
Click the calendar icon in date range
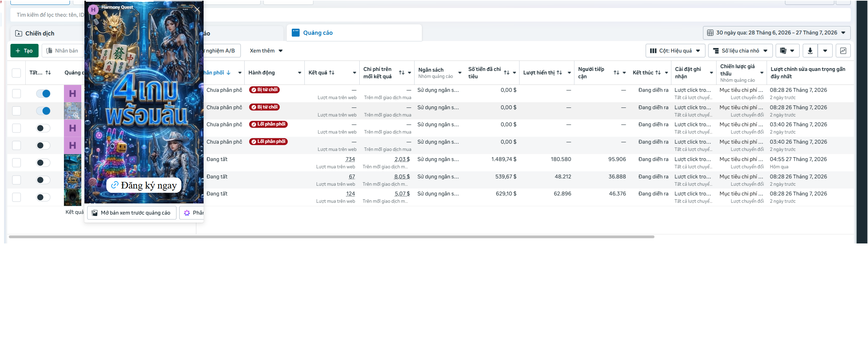click(710, 33)
